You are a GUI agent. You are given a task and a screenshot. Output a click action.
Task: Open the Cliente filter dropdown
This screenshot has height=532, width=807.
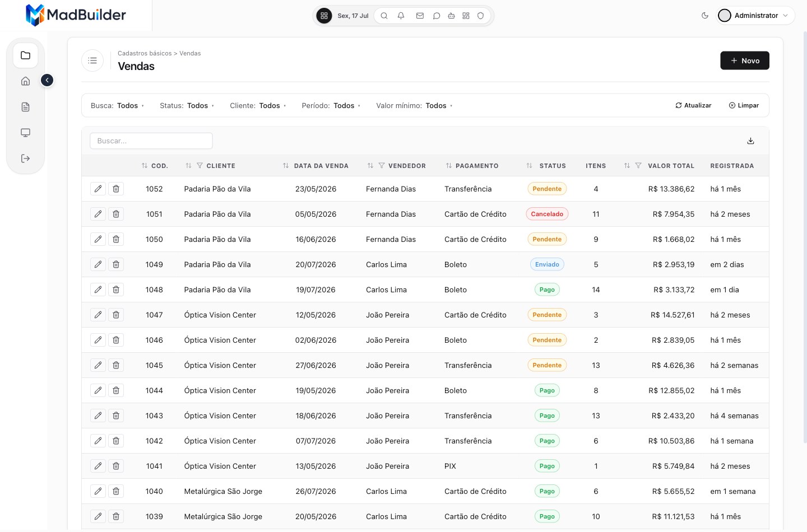258,105
